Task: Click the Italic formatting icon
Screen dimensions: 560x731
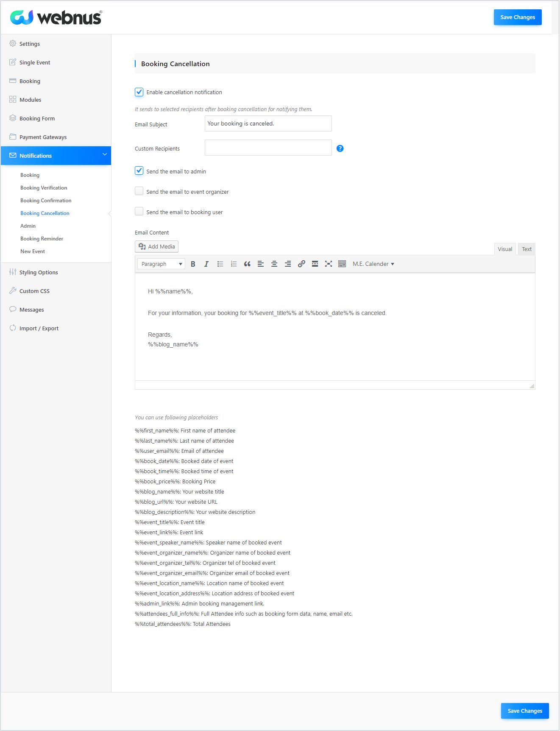Action: point(206,264)
